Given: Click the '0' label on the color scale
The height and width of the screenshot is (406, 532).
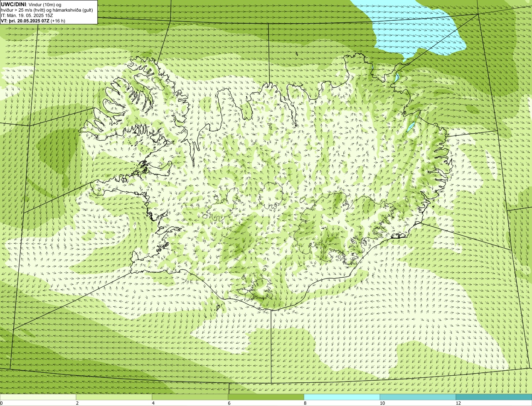Looking at the screenshot, I should click(1, 403).
